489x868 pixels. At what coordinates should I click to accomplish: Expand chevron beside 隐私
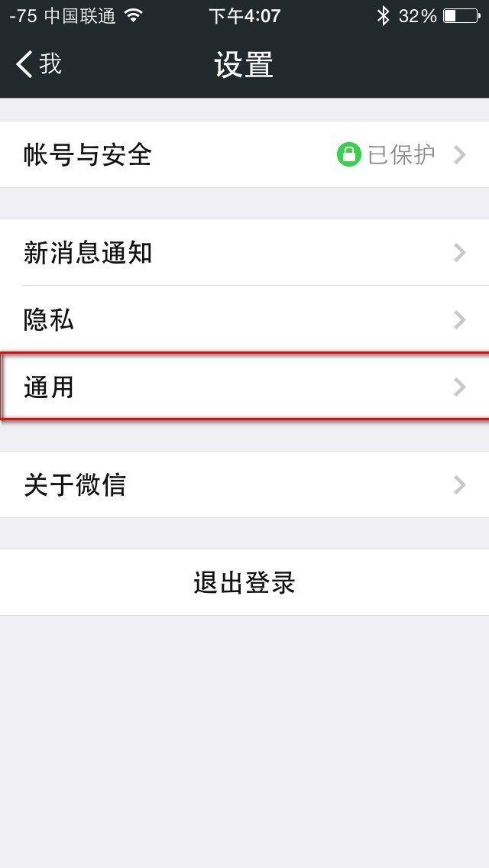(460, 320)
